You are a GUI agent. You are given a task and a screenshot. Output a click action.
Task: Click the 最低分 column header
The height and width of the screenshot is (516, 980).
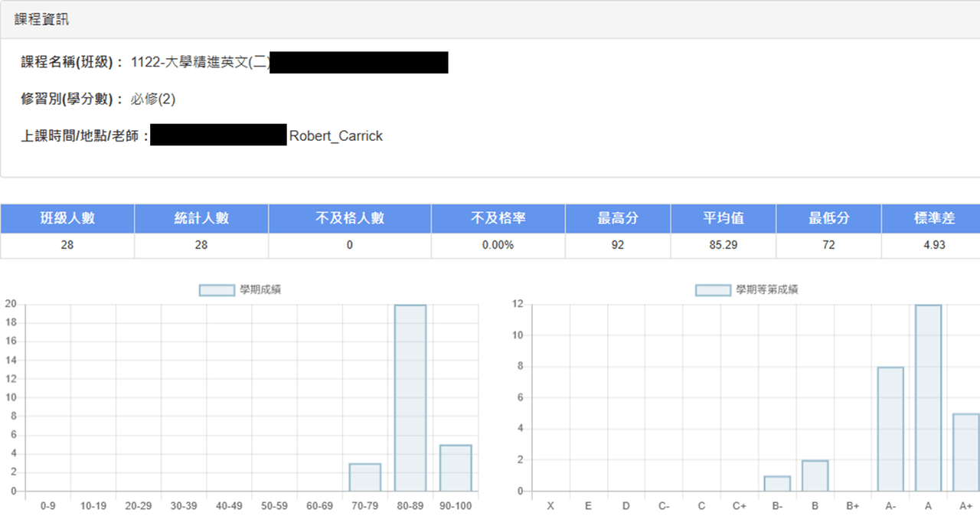tap(829, 218)
